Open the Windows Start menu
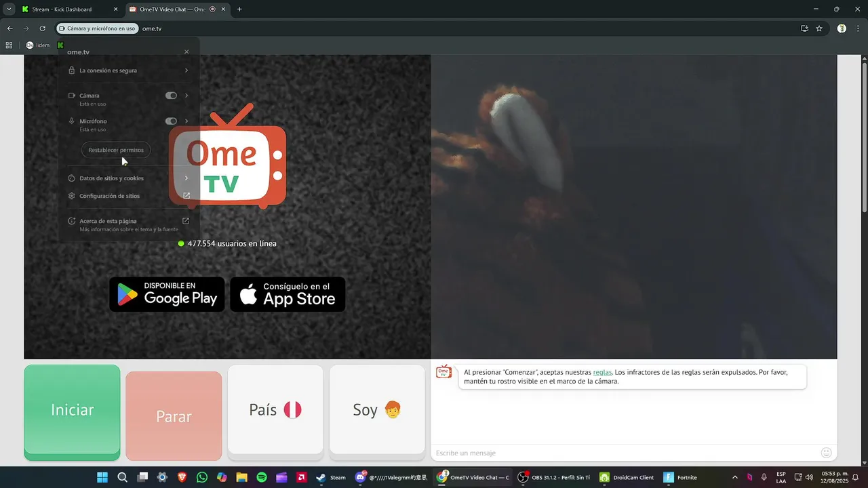The width and height of the screenshot is (868, 488). pos(102,477)
